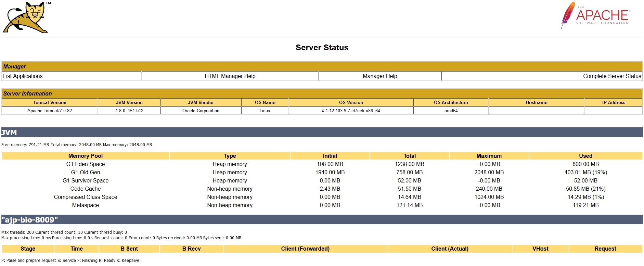Click the OS Version value cell
The height and width of the screenshot is (266, 644).
click(351, 111)
